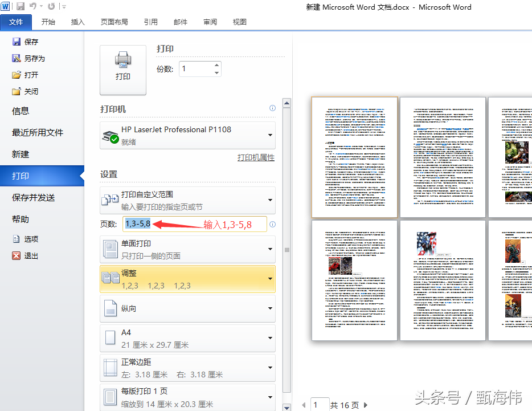Select the bottom-left preview page thumbnail
The width and height of the screenshot is (532, 411).
pyautogui.click(x=354, y=280)
